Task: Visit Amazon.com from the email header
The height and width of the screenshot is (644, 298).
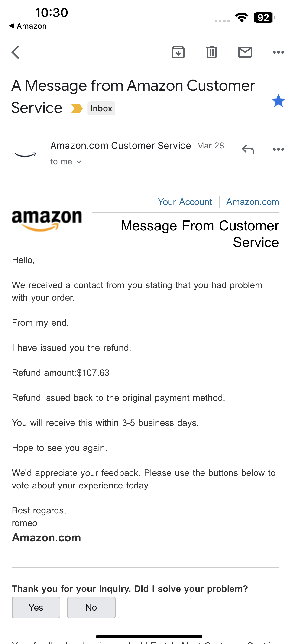Action: [252, 201]
